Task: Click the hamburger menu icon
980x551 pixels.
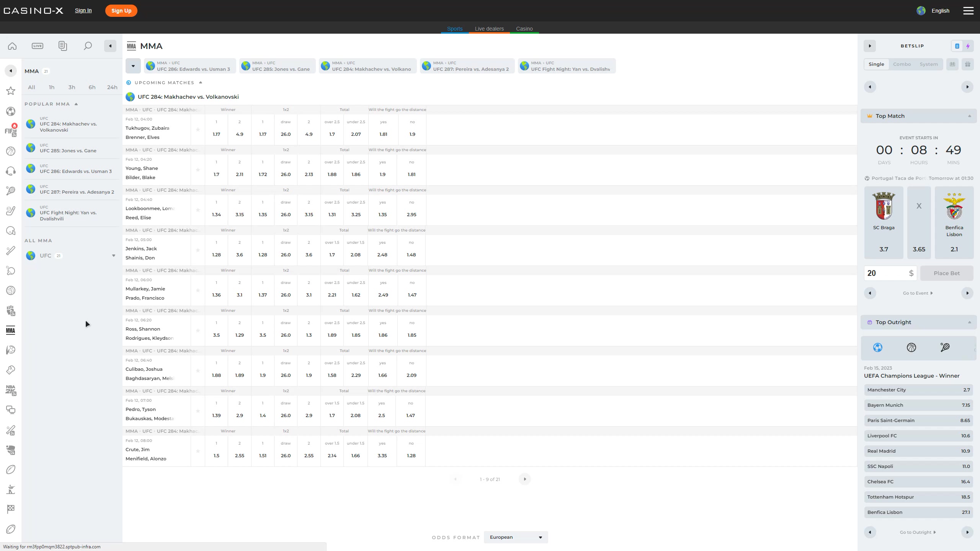Action: tap(968, 11)
